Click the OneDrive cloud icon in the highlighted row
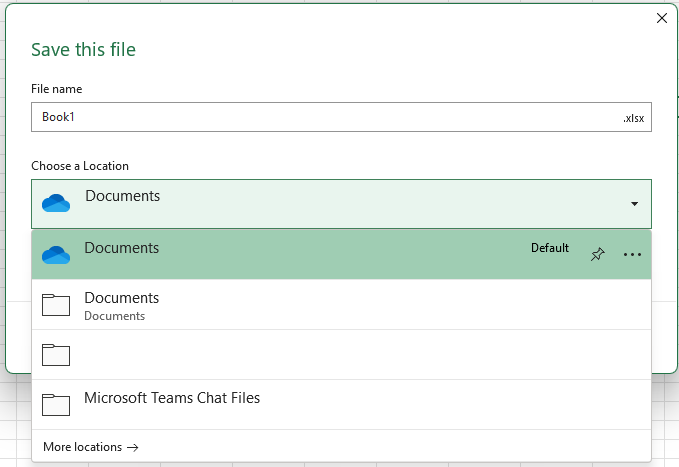679x467 pixels. coord(56,255)
